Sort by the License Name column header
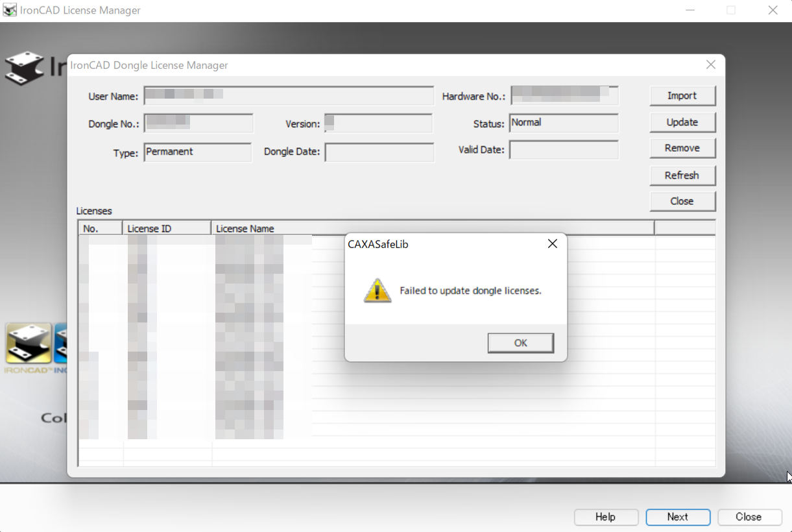 [432, 228]
